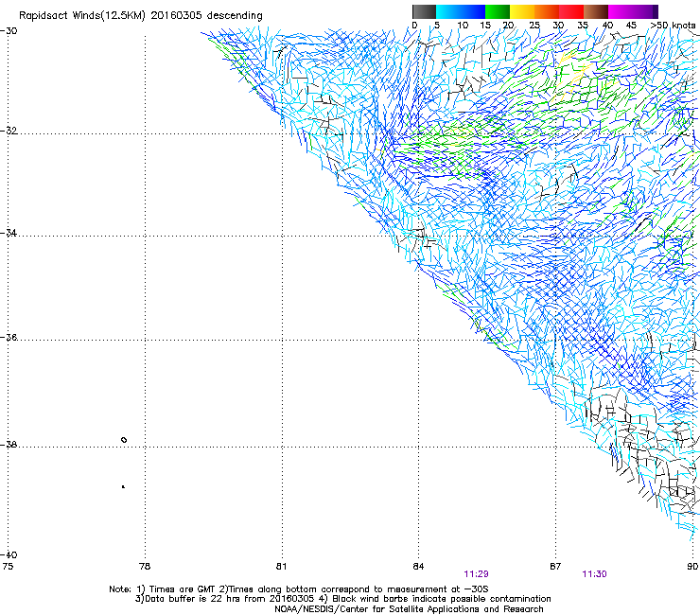Screen dimensions: 700x615
Task: Click the latitude axis label '-30'
Action: [9, 31]
